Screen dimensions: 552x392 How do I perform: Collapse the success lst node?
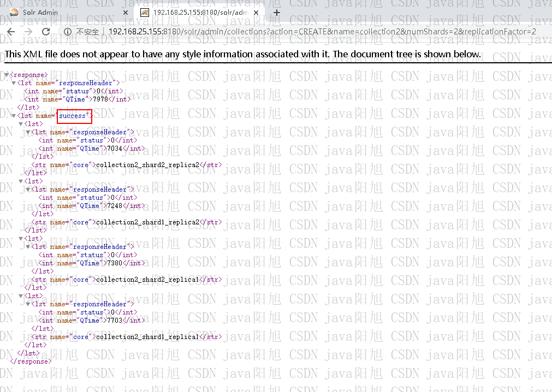[14, 116]
